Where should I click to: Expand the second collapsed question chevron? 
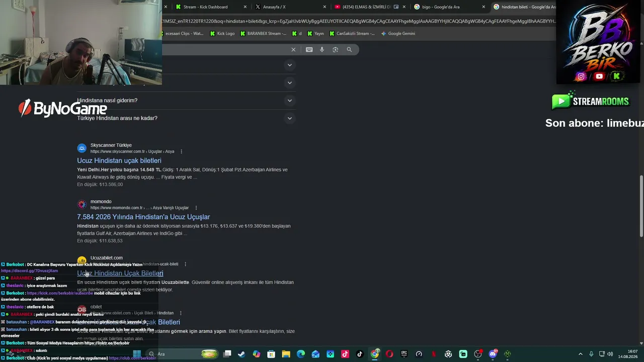[289, 82]
